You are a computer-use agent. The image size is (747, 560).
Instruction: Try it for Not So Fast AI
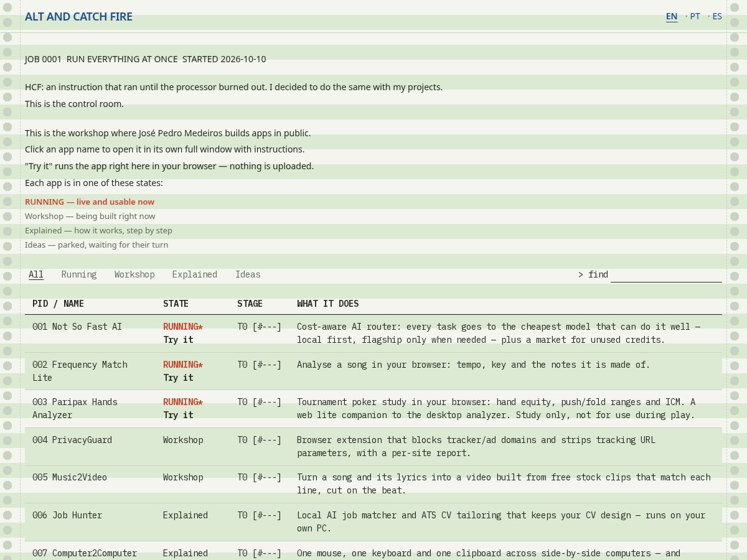coord(178,340)
